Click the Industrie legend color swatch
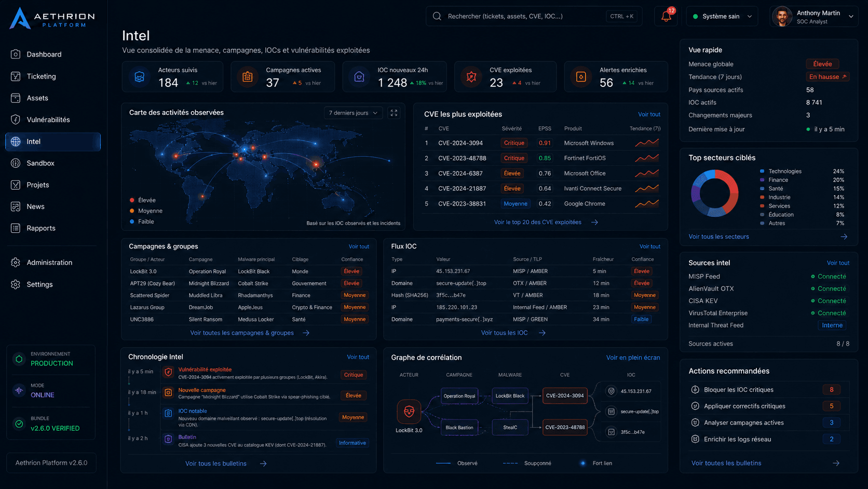This screenshot has height=489, width=868. pyautogui.click(x=762, y=197)
